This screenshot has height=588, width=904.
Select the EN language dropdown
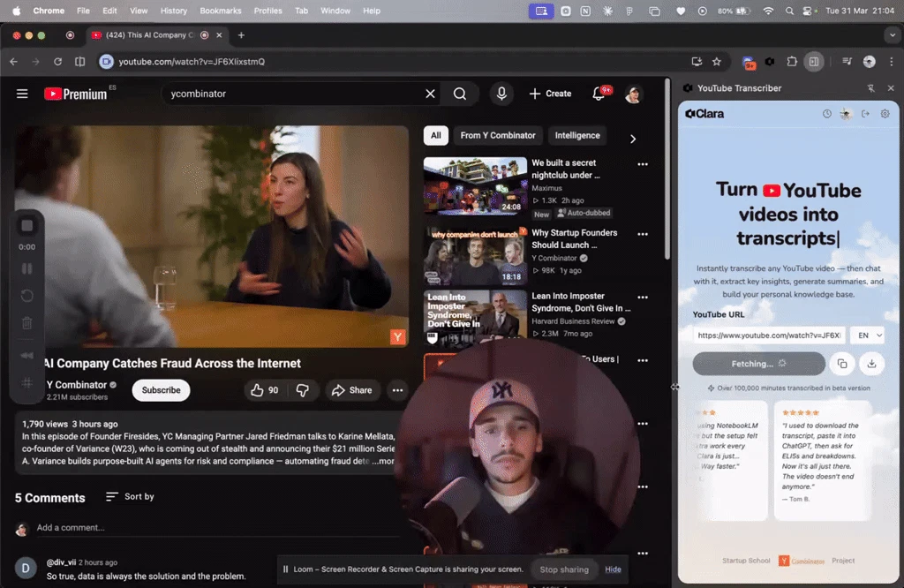869,335
